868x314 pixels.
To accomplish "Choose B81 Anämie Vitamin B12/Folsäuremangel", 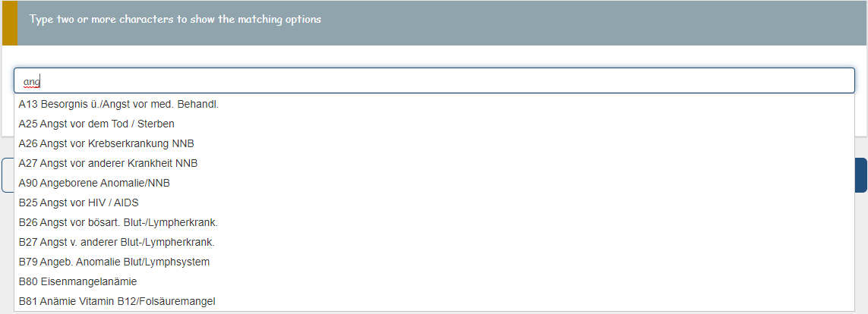I will [117, 301].
